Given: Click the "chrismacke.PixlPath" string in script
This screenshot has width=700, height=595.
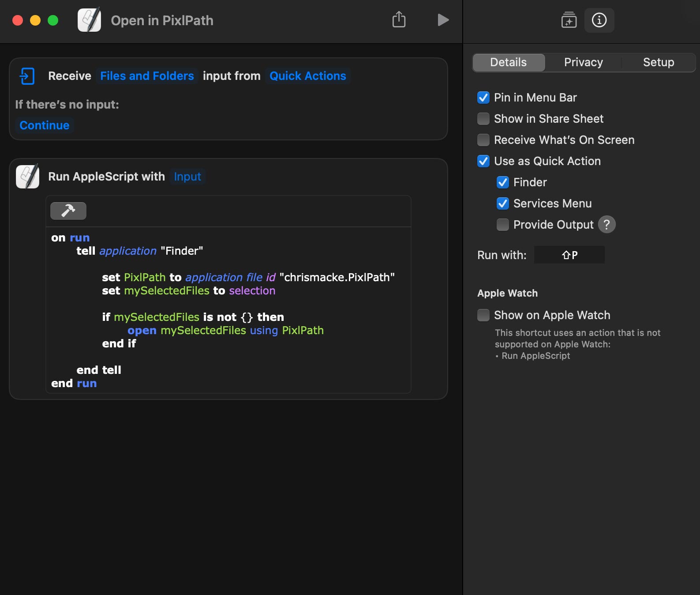Looking at the screenshot, I should 337,277.
